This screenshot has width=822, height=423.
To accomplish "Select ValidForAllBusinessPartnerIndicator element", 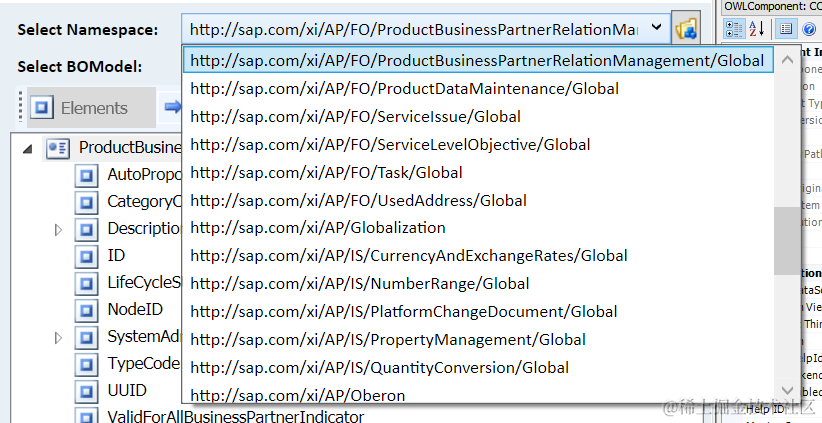I will click(x=235, y=417).
